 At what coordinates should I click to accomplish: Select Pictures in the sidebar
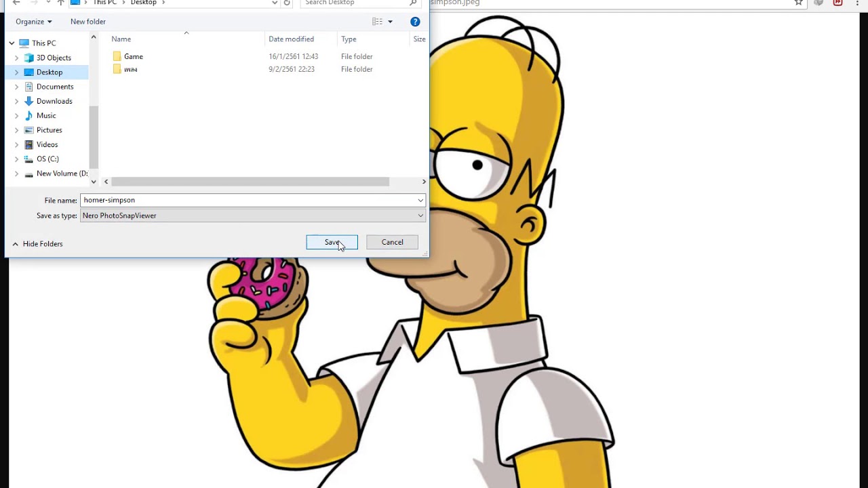[49, 130]
